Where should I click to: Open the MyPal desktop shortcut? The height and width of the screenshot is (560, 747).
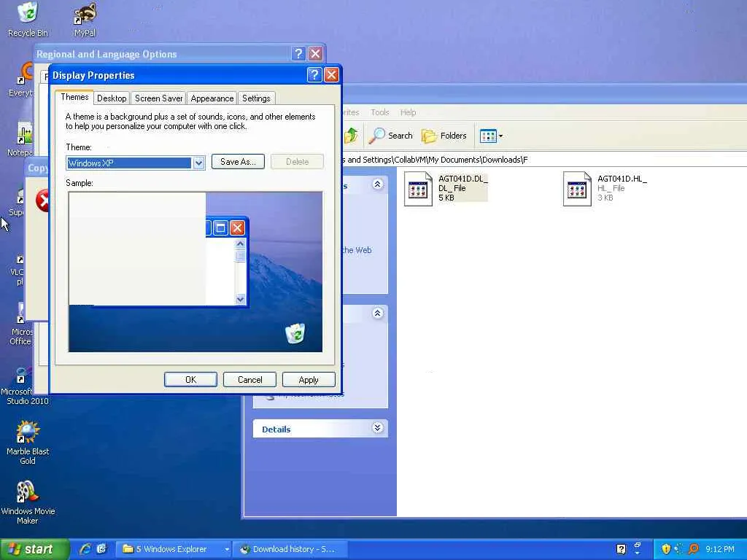point(85,20)
